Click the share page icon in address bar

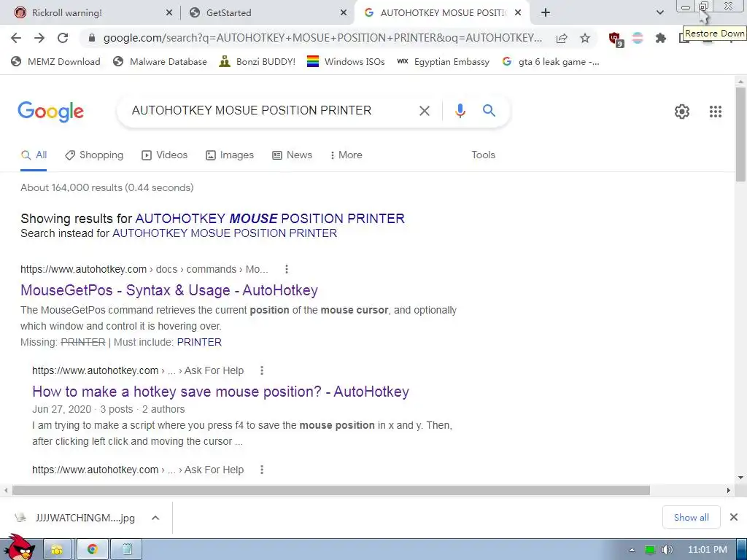[562, 38]
